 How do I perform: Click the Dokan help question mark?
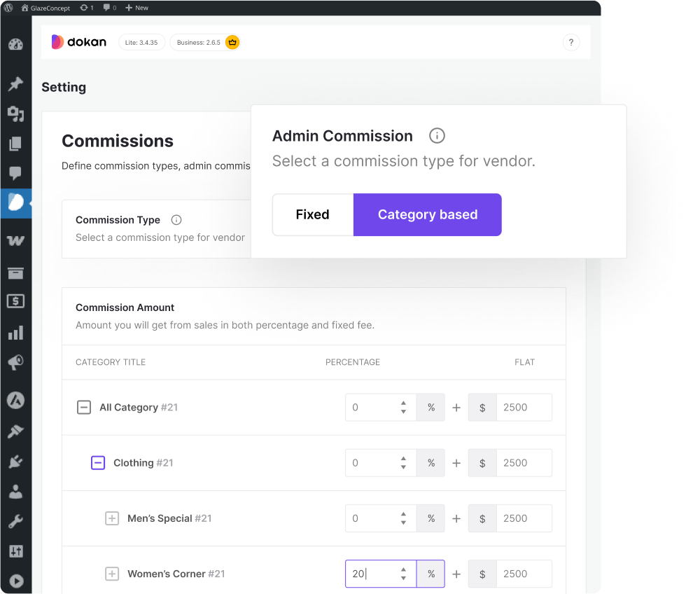[571, 43]
